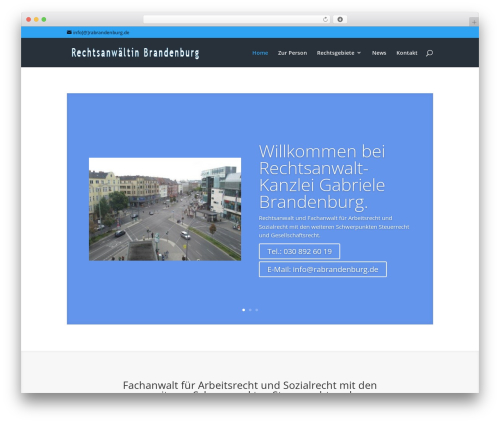Minimize the browser with yellow button

tap(36, 20)
